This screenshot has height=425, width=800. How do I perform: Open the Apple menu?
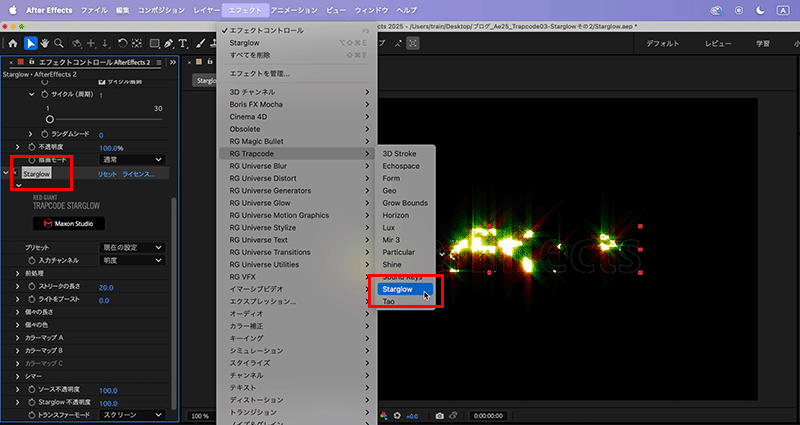[x=13, y=10]
